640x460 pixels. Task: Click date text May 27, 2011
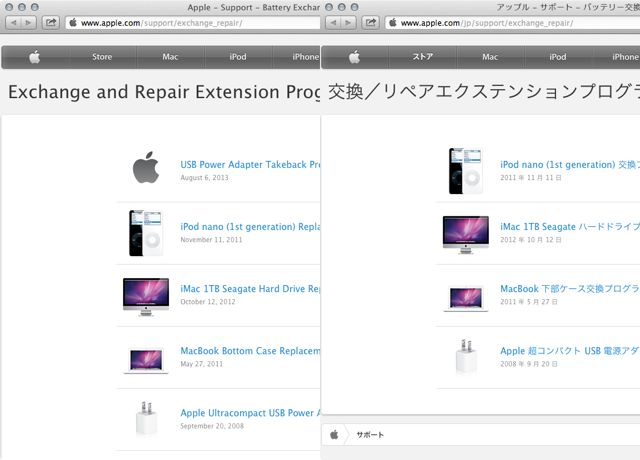(202, 364)
